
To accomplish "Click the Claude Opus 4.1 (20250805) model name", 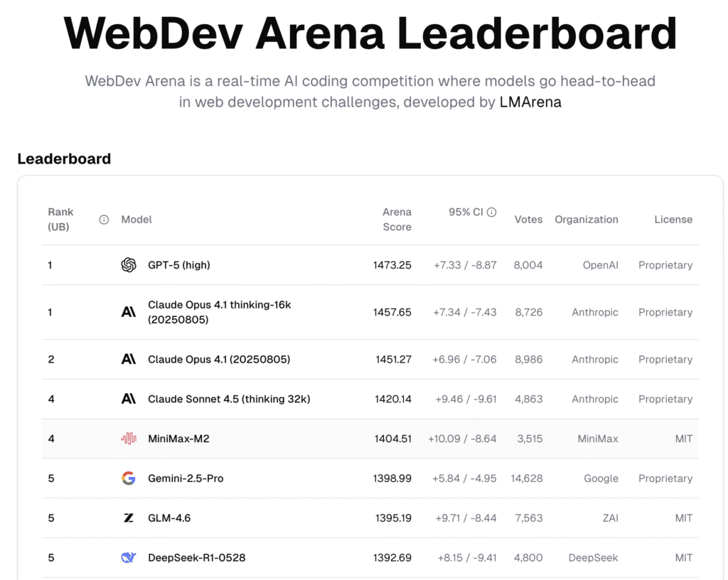I will 219,360.
